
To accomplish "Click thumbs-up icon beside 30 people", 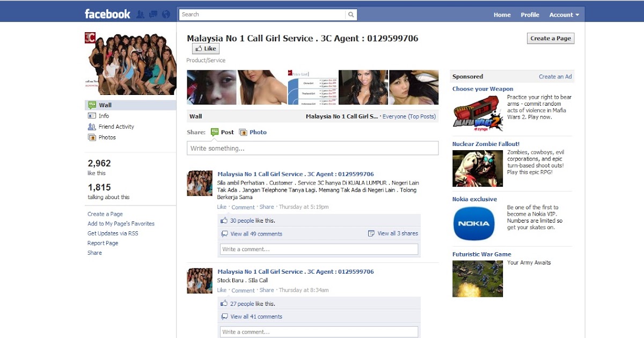I will [224, 221].
